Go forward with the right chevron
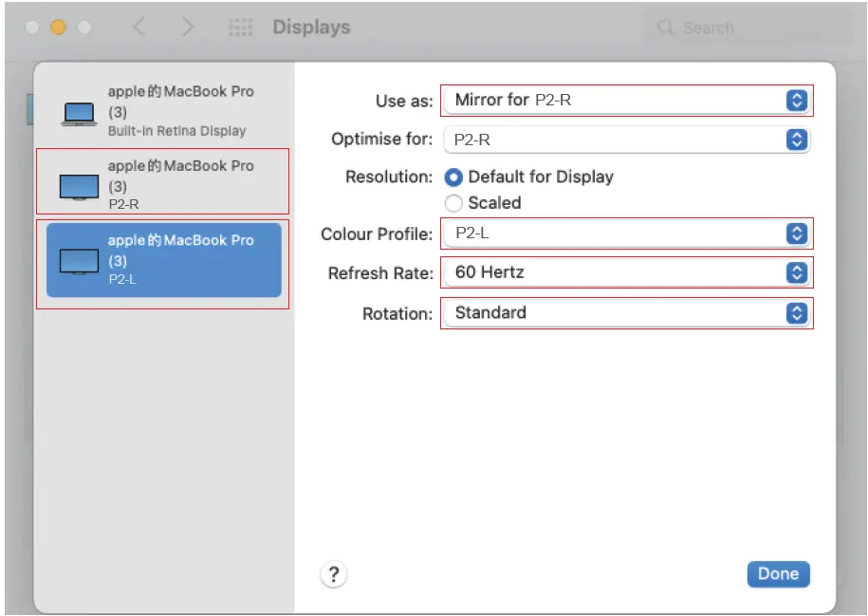 (188, 28)
